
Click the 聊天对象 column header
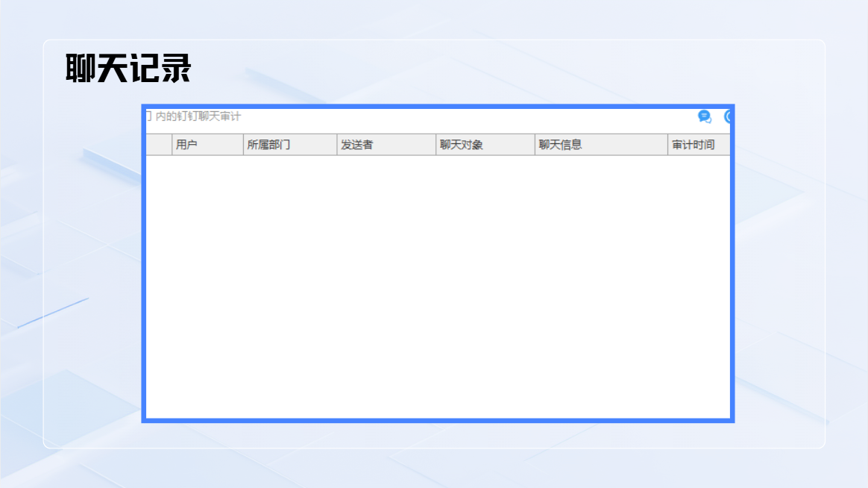485,145
